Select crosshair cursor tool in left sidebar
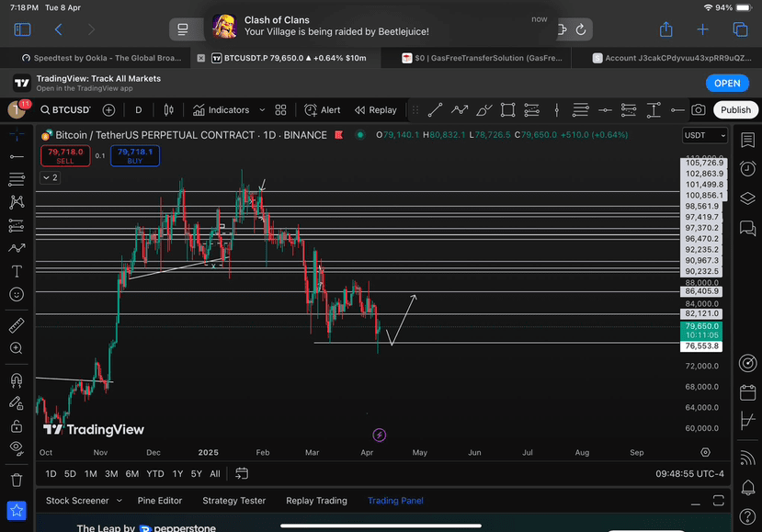 [17, 134]
